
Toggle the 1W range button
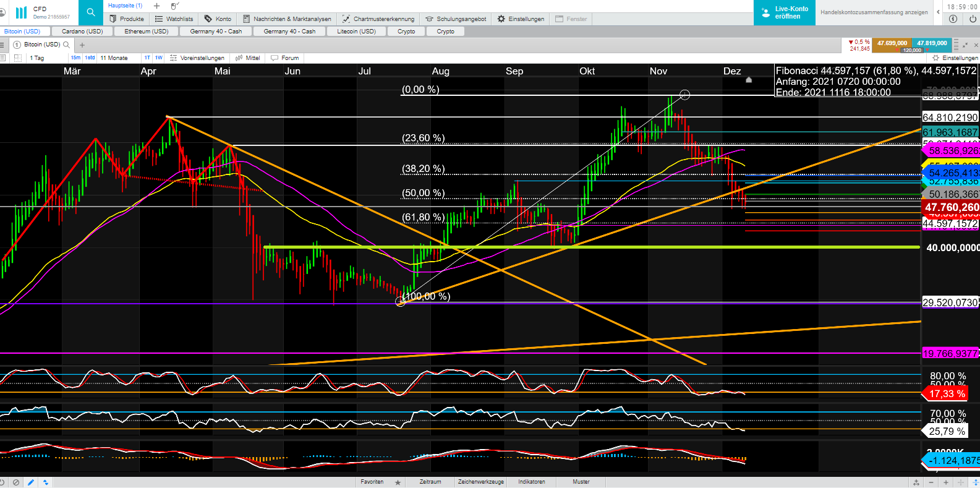pos(159,58)
